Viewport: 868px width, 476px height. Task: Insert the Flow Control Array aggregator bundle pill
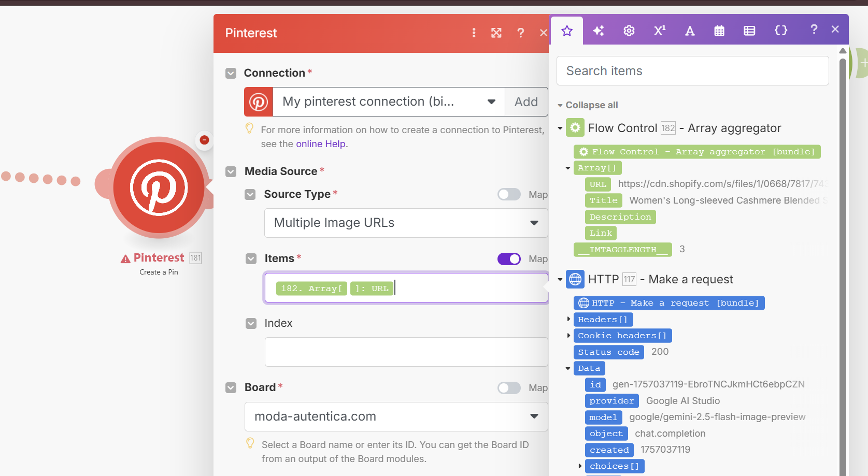click(697, 152)
